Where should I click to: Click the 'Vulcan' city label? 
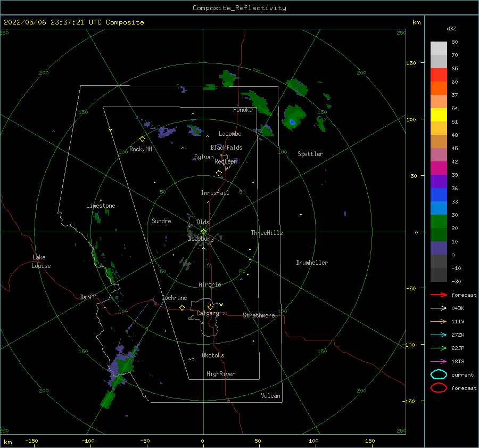tap(270, 396)
